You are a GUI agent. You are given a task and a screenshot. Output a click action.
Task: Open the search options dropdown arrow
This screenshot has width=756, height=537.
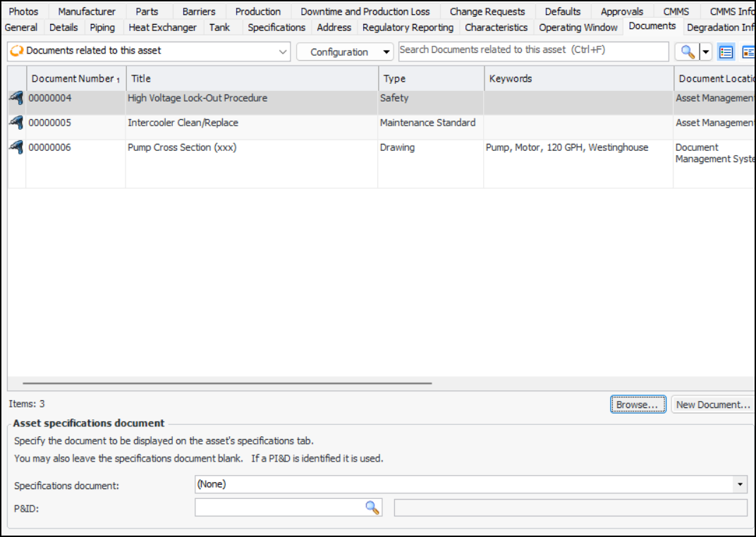(x=705, y=52)
